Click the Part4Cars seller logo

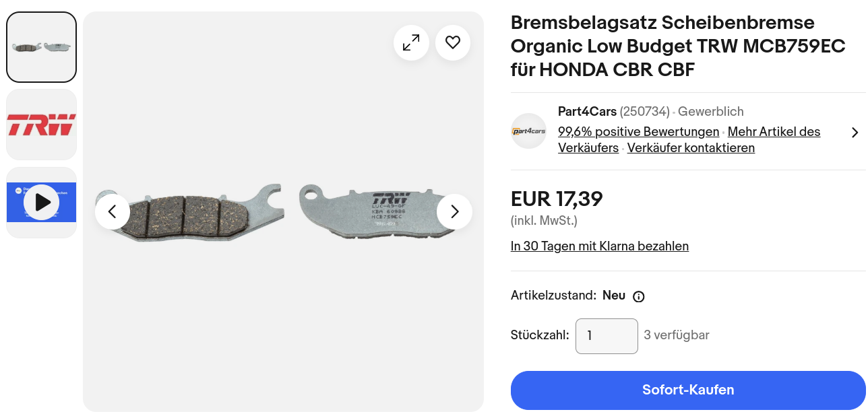(x=528, y=131)
